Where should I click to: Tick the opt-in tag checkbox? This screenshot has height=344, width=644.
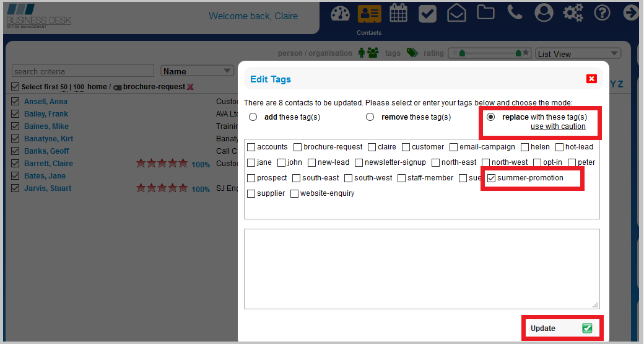point(537,163)
